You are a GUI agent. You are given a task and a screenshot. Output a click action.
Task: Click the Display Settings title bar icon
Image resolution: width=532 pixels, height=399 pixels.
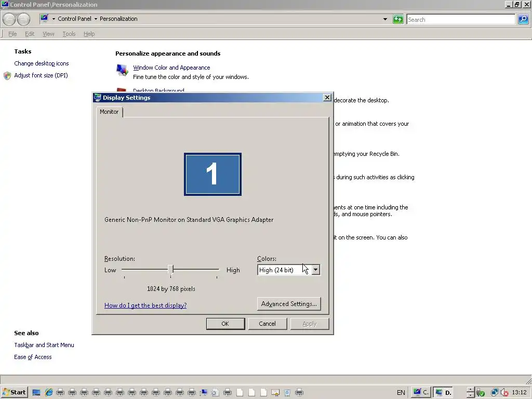(x=97, y=98)
